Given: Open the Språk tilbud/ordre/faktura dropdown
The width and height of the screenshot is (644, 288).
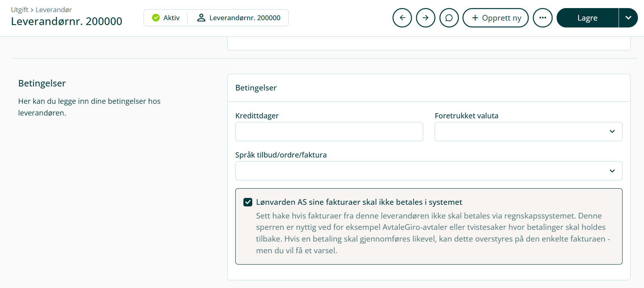Looking at the screenshot, I should [x=429, y=171].
